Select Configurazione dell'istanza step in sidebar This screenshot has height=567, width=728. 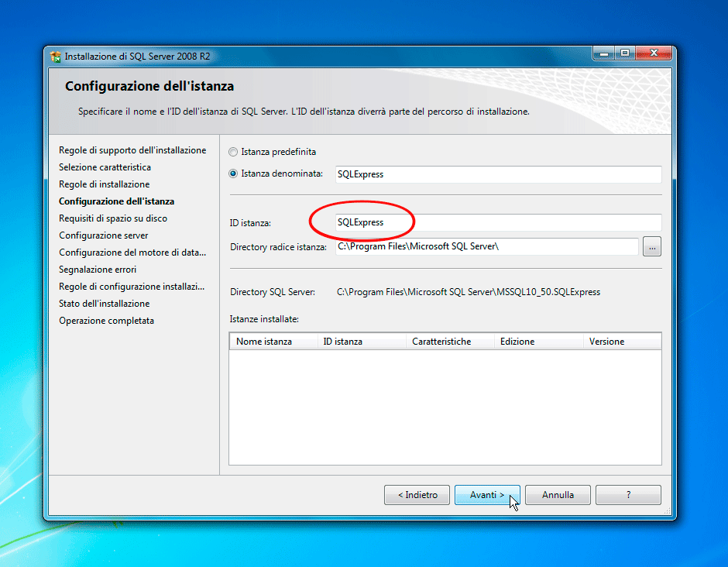point(116,201)
